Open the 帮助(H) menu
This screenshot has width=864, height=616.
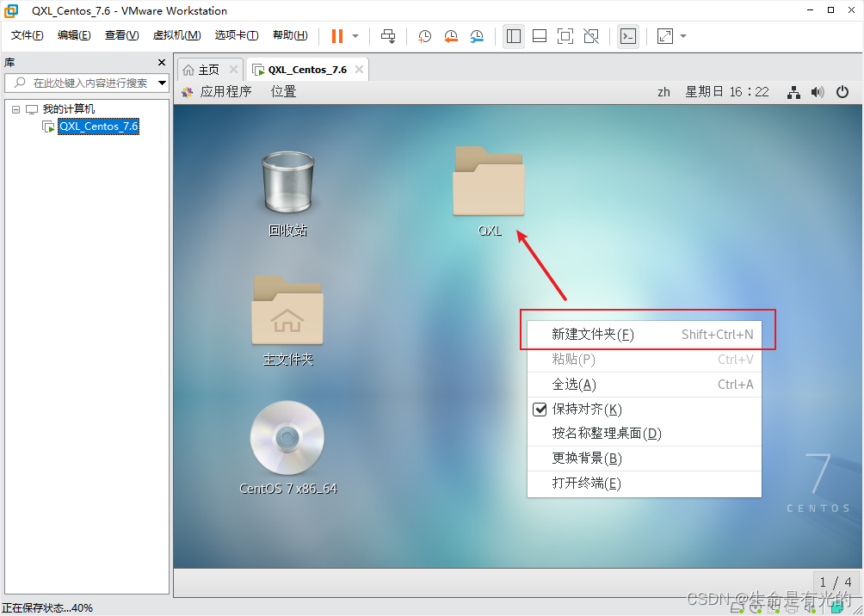tap(290, 35)
